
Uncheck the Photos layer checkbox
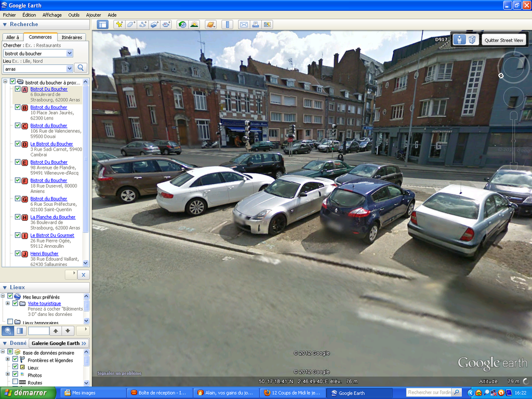pos(15,374)
